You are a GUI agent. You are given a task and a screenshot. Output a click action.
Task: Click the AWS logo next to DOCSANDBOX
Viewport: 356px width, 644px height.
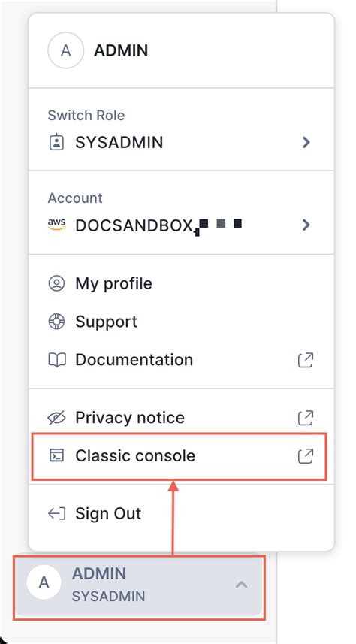[56, 224]
